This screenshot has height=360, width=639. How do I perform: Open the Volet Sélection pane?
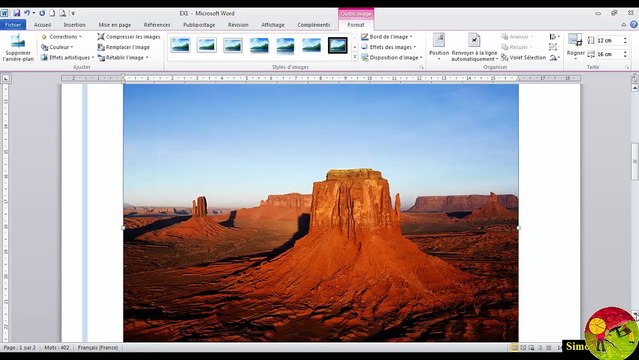point(523,57)
